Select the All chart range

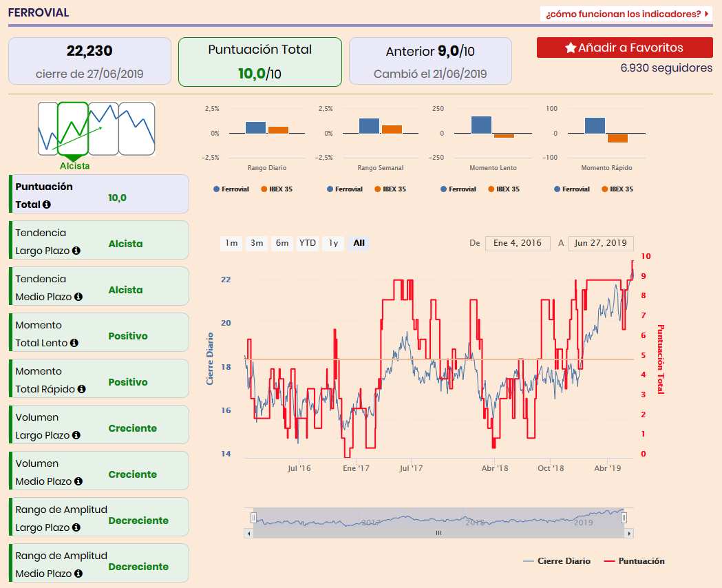pos(359,243)
